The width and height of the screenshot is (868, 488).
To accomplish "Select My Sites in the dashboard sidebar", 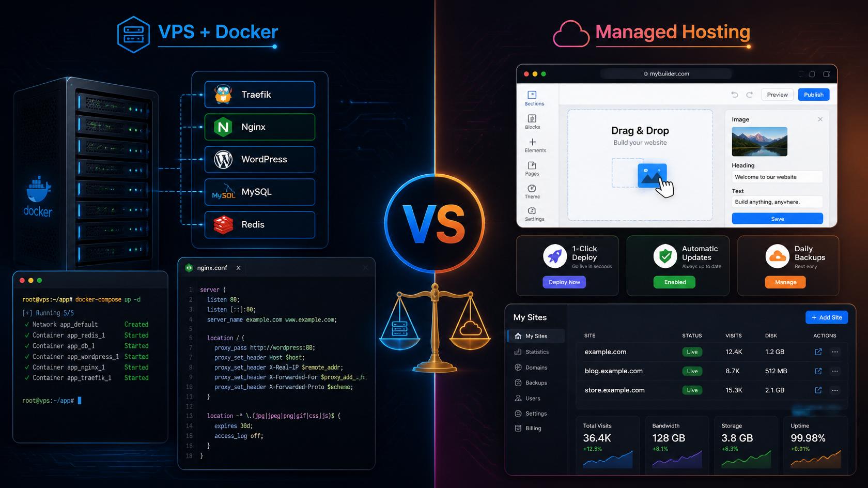I will point(536,336).
